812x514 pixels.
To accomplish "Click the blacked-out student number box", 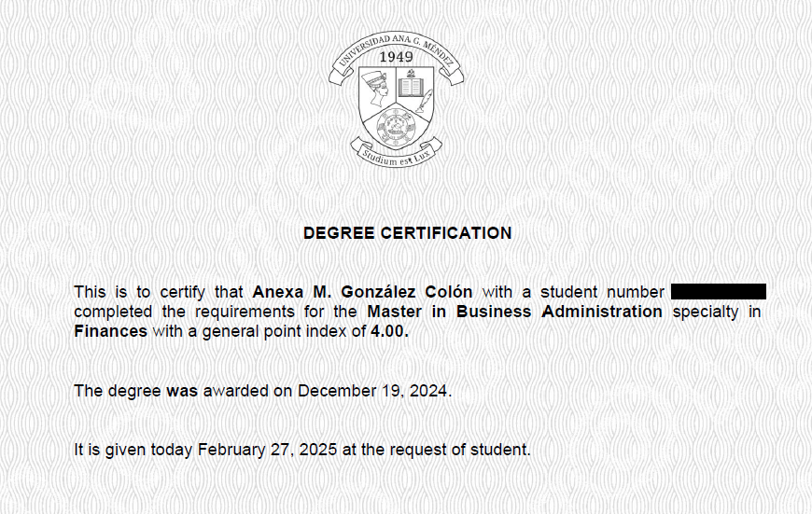I will 718,292.
